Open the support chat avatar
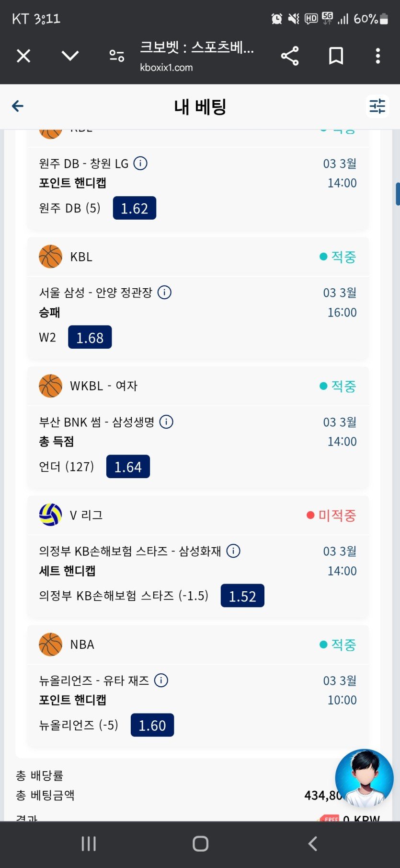Image resolution: width=400 pixels, height=868 pixels. [364, 778]
